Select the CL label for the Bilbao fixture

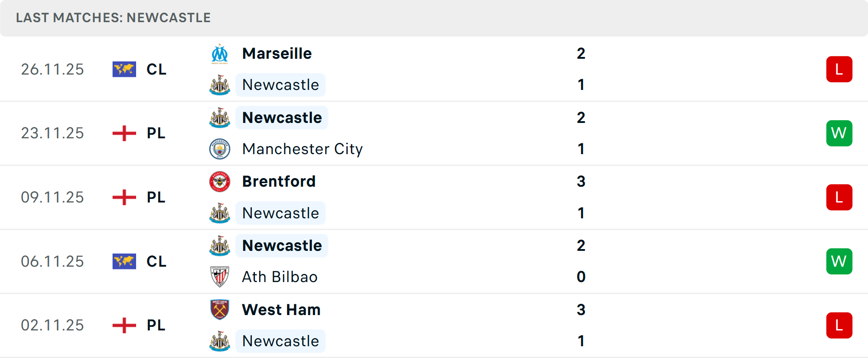(x=156, y=261)
